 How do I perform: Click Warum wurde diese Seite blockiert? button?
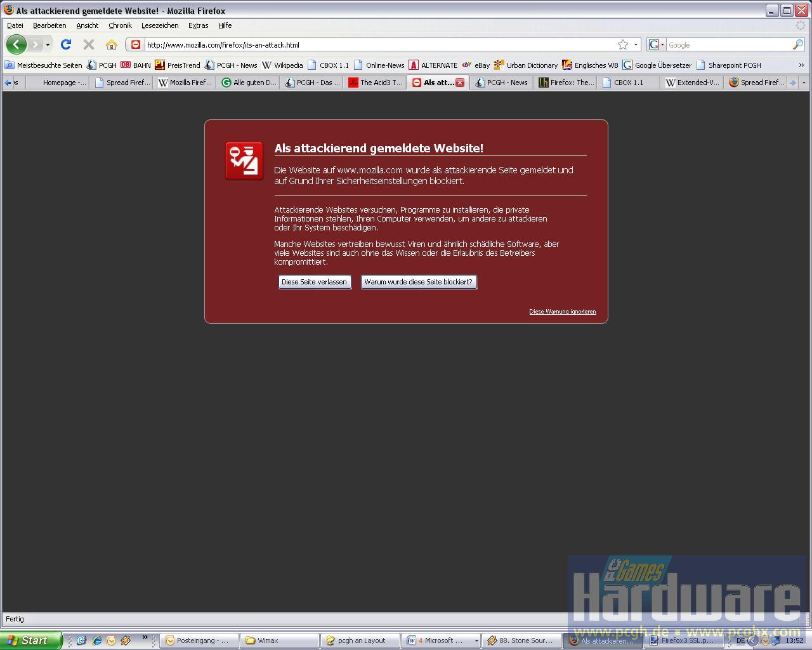[419, 282]
